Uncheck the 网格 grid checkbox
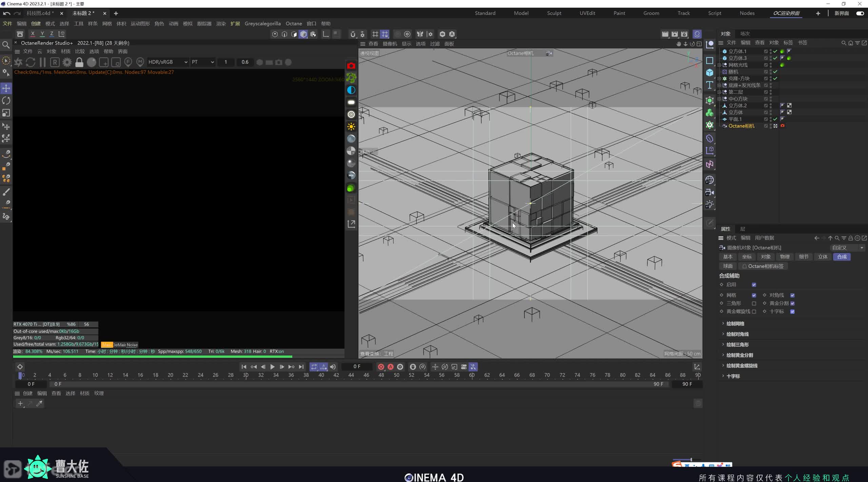This screenshot has width=868, height=482. coord(754,295)
